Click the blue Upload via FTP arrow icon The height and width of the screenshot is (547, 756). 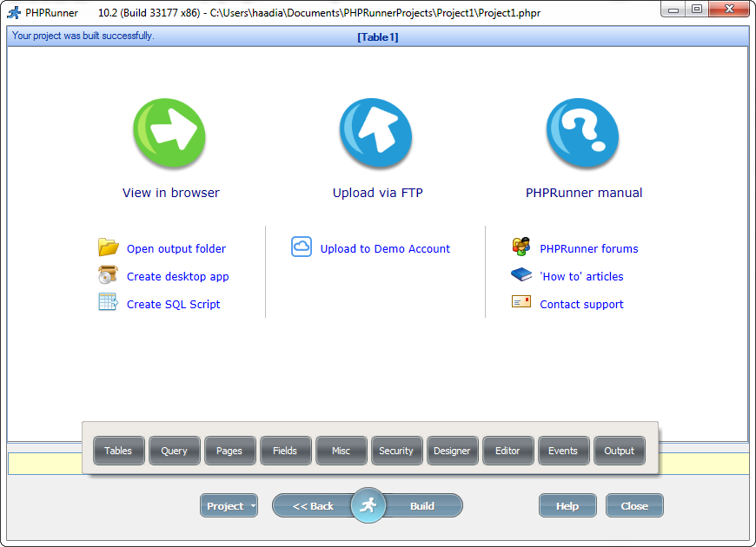click(x=376, y=133)
